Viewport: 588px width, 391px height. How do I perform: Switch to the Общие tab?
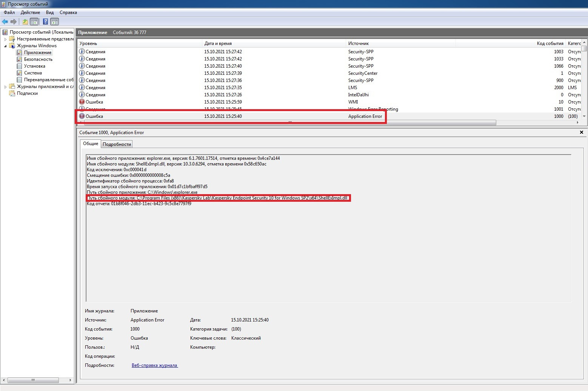tap(91, 144)
